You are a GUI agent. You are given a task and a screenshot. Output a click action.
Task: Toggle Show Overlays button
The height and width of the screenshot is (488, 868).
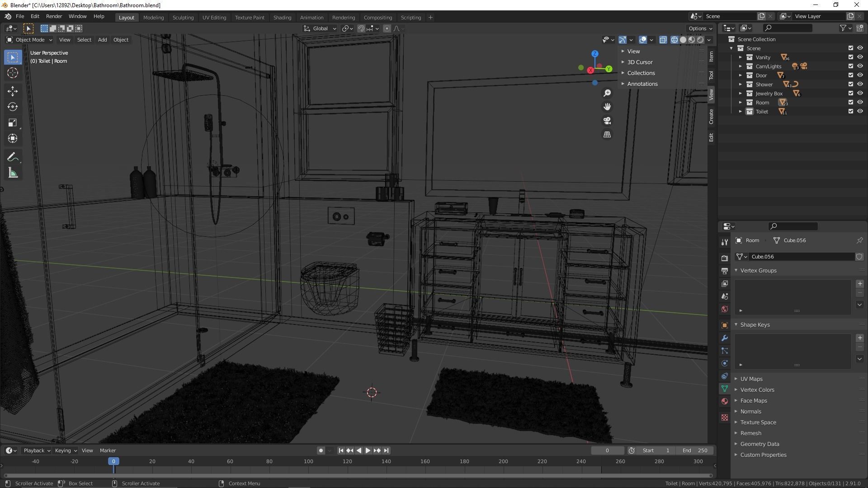click(643, 40)
